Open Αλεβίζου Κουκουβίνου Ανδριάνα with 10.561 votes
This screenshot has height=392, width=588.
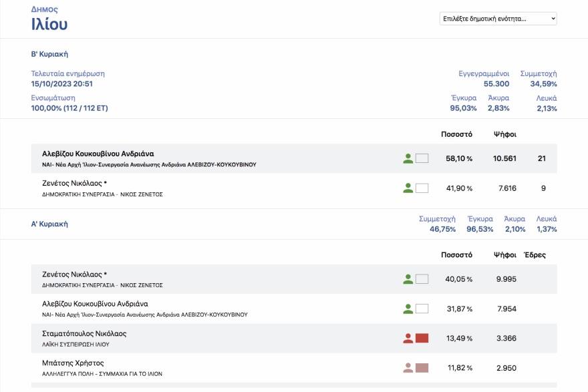(98, 154)
